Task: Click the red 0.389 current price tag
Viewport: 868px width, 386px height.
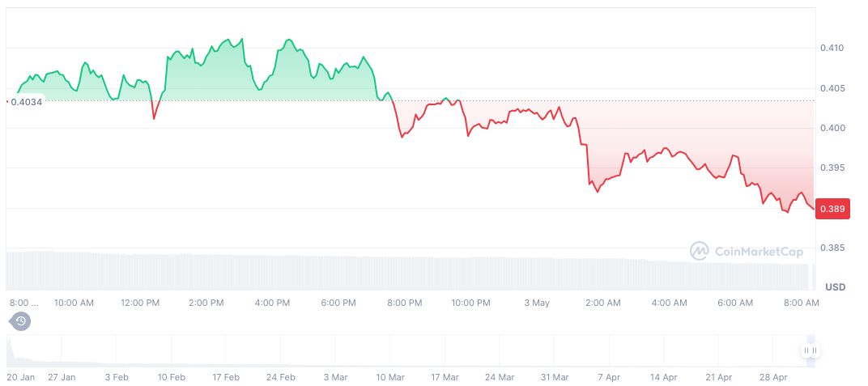Action: pyautogui.click(x=832, y=209)
